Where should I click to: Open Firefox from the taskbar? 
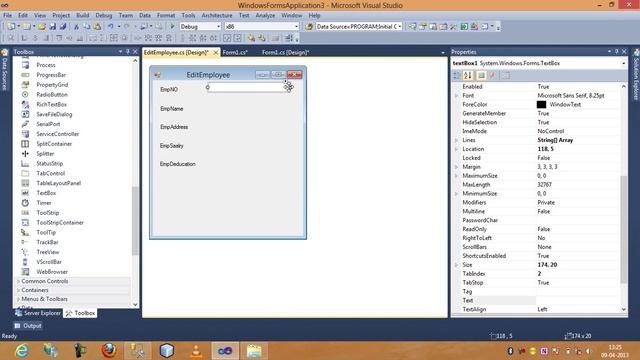(109, 351)
